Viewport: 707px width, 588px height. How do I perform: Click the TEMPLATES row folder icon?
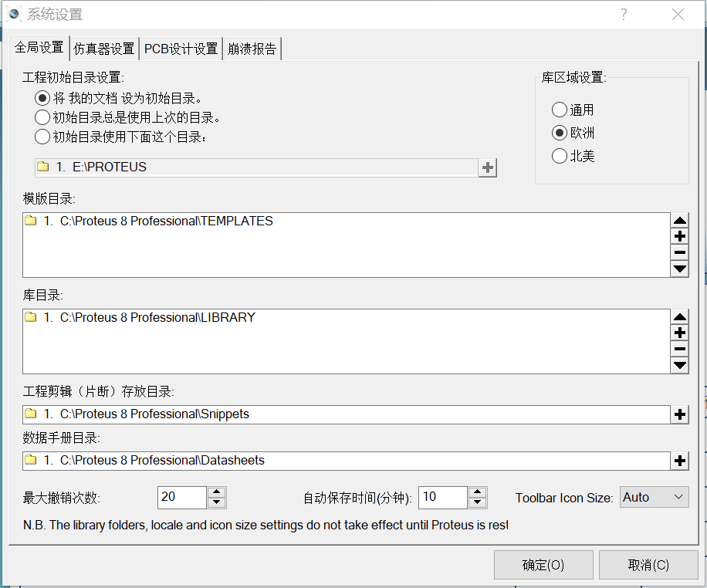click(x=31, y=221)
